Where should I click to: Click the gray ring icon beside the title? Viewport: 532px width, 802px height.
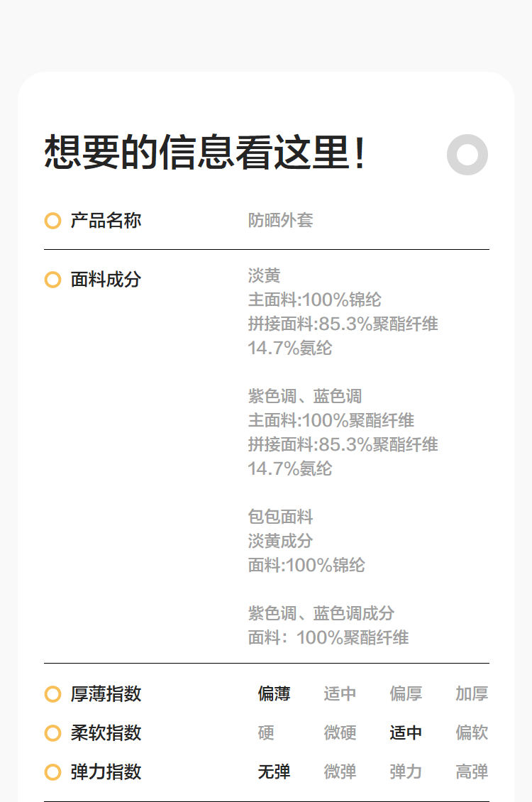point(467,154)
